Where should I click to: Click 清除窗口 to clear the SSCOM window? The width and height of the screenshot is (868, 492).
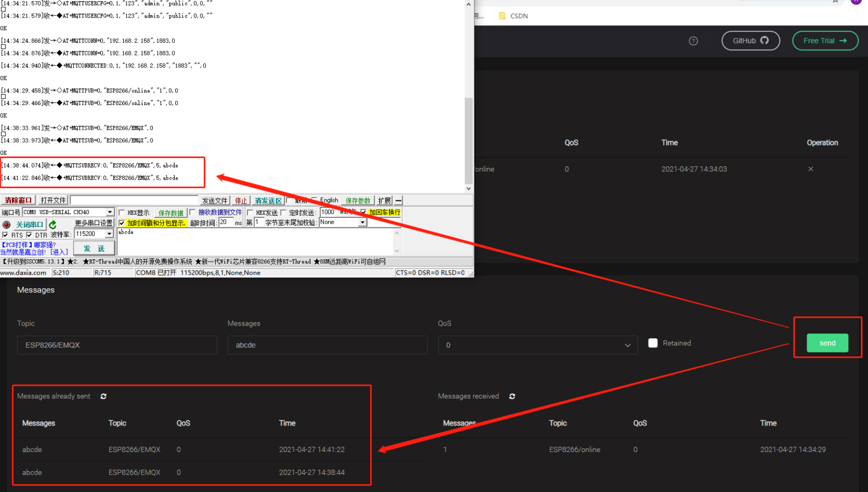[x=19, y=200]
